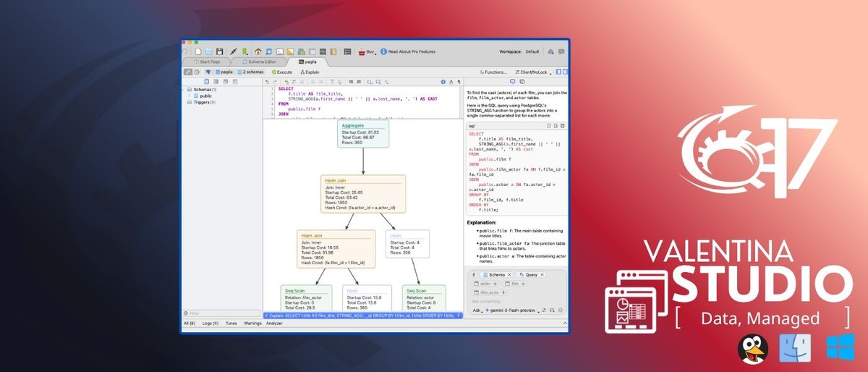
Task: Select the pagila editor tab
Action: point(307,62)
